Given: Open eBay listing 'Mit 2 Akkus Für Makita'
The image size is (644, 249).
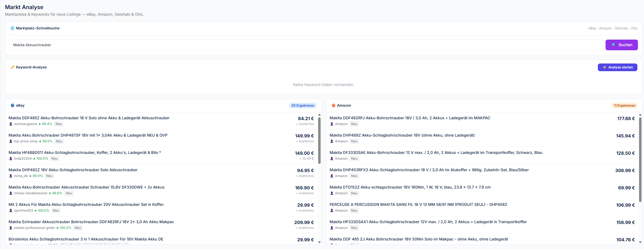Looking at the screenshot, I should click(x=86, y=204).
